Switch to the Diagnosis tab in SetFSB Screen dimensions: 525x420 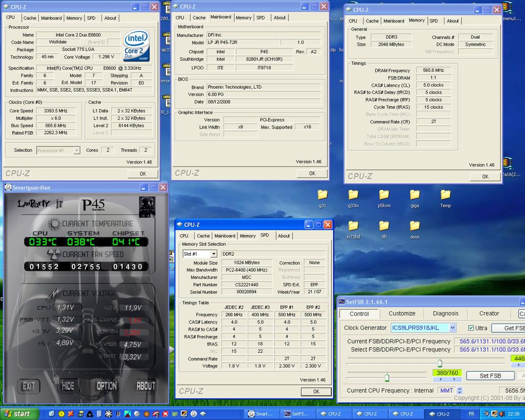point(446,313)
